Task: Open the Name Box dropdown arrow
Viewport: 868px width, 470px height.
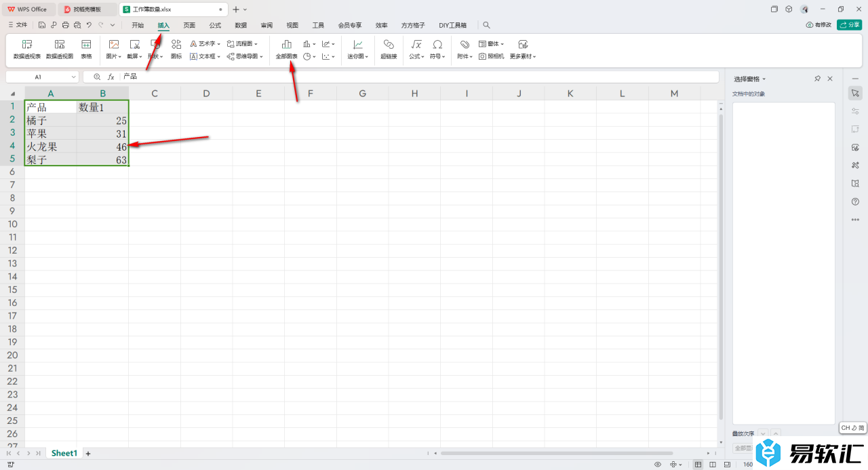Action: (73, 77)
